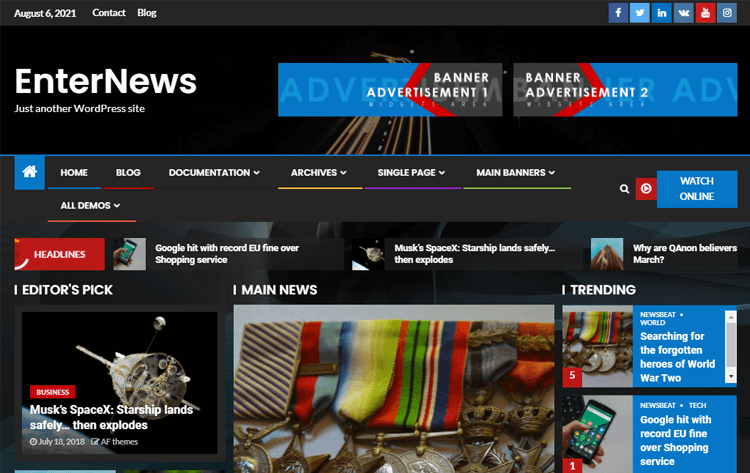Open trending Google EU fine article
This screenshot has width=750, height=473.
675,440
